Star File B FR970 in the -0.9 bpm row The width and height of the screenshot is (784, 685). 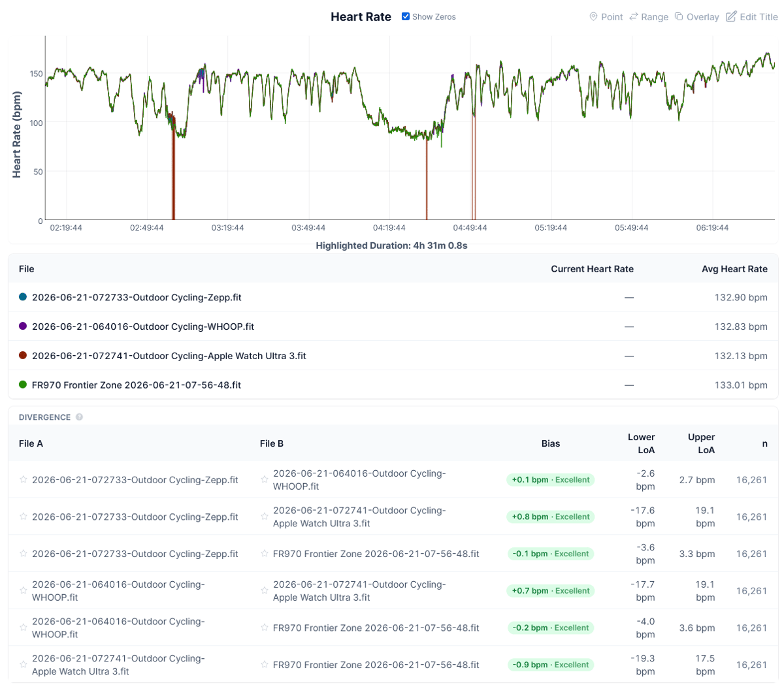click(x=265, y=664)
